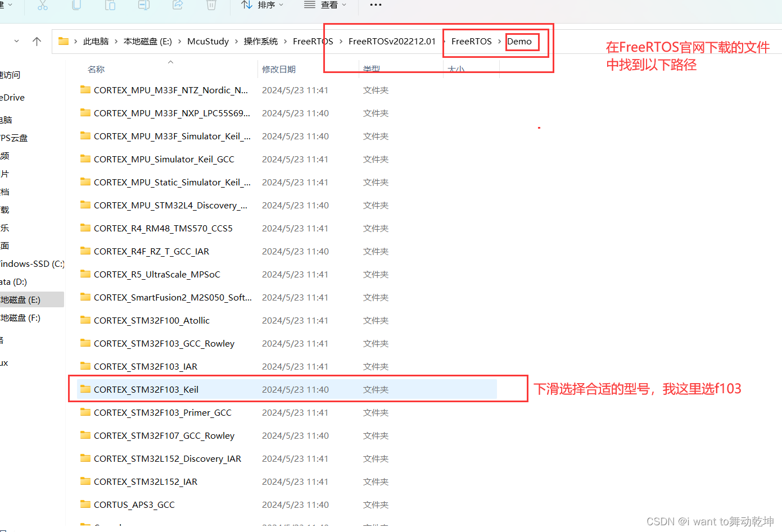
Task: Open recent locations chevron dropdown
Action: click(x=16, y=41)
